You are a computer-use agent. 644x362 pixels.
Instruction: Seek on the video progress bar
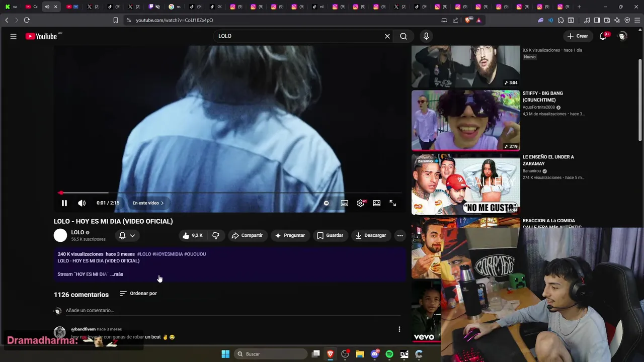(230, 193)
